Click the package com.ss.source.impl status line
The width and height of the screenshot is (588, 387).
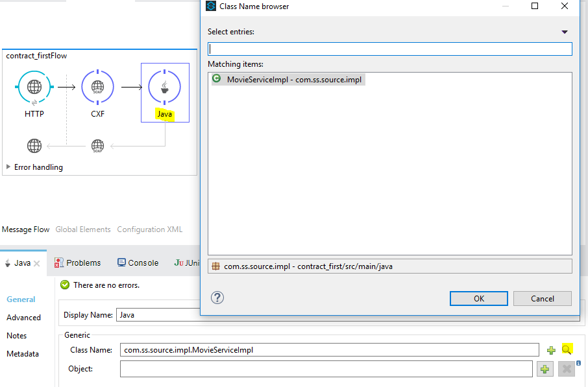[x=390, y=266]
